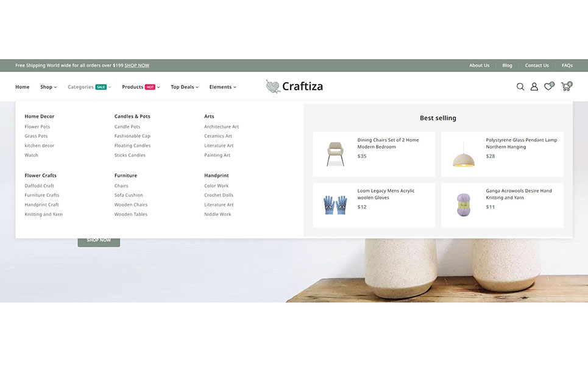Open the Contact Us link
The image size is (588, 366).
tap(537, 65)
